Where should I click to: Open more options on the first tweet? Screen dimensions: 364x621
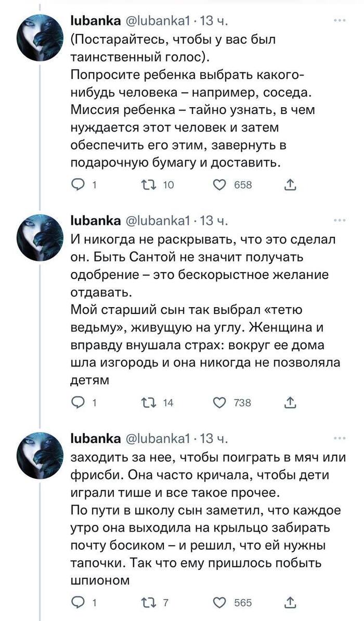click(x=340, y=20)
